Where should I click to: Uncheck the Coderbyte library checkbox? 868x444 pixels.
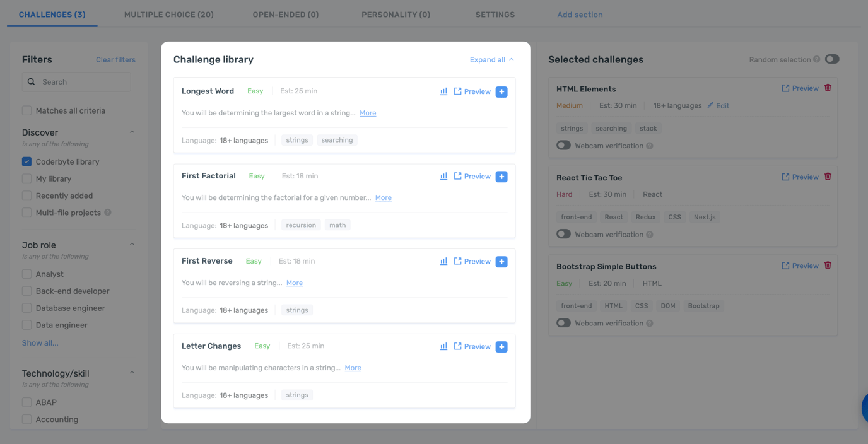pos(26,162)
